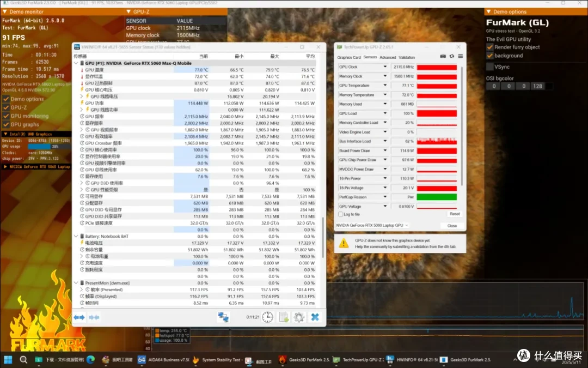
Task: Click Reset button in GPU-Z
Action: [x=455, y=214]
